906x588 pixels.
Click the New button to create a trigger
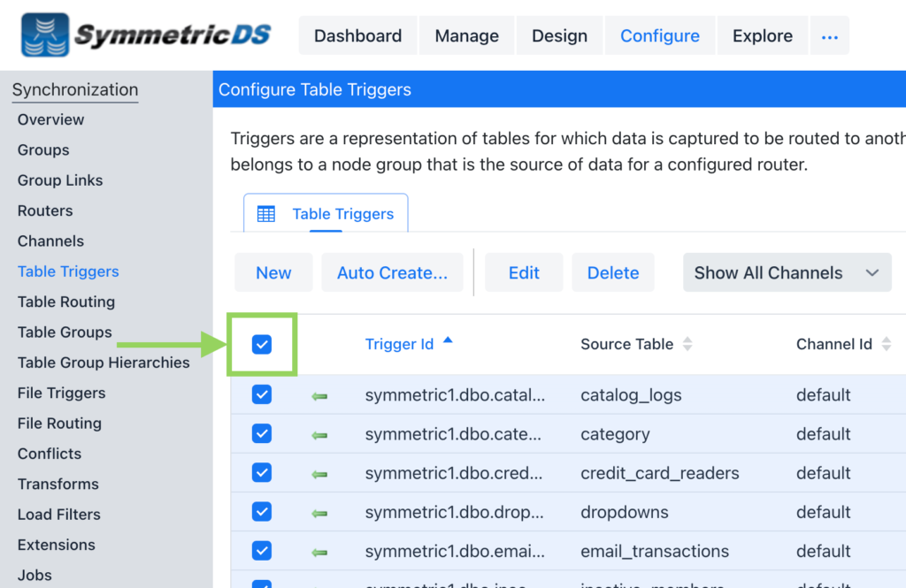[x=273, y=272]
